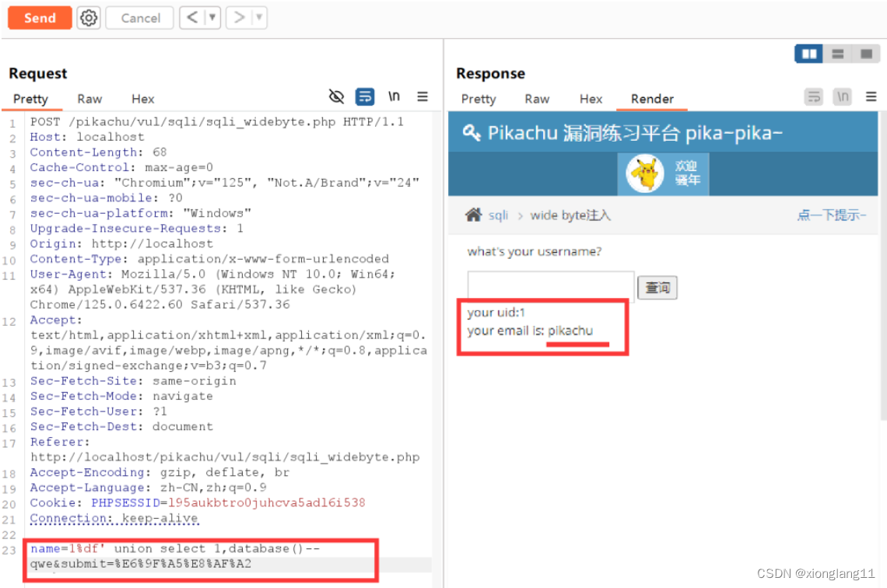This screenshot has width=887, height=588.
Task: Open the sqli breadcrumb link
Action: [499, 215]
